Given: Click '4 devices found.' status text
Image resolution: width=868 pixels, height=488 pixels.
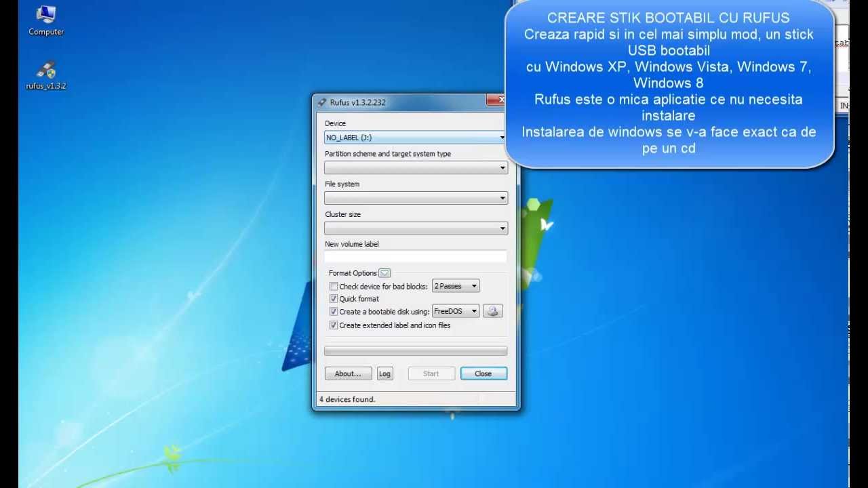Looking at the screenshot, I should click(347, 399).
